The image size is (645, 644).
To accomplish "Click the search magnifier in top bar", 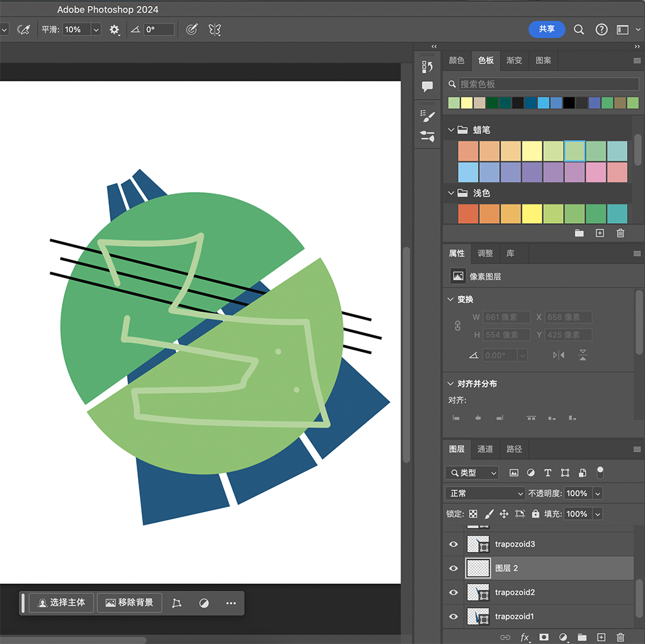I will 579,30.
